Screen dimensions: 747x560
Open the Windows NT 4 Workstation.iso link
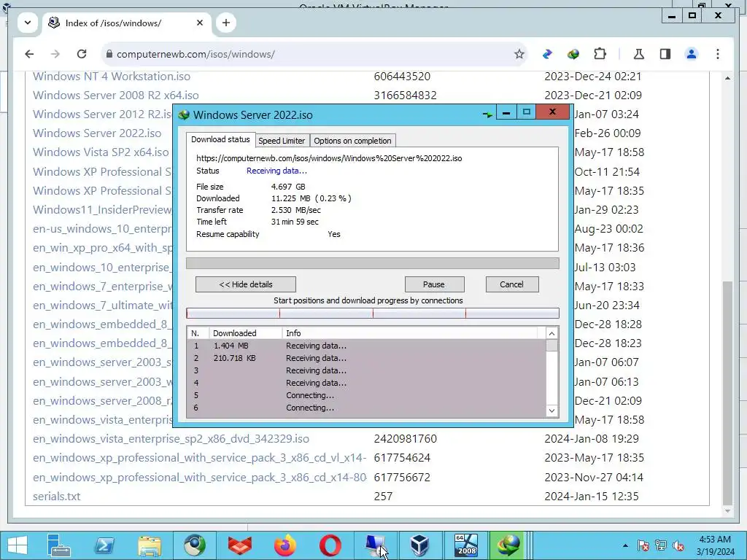coord(112,76)
